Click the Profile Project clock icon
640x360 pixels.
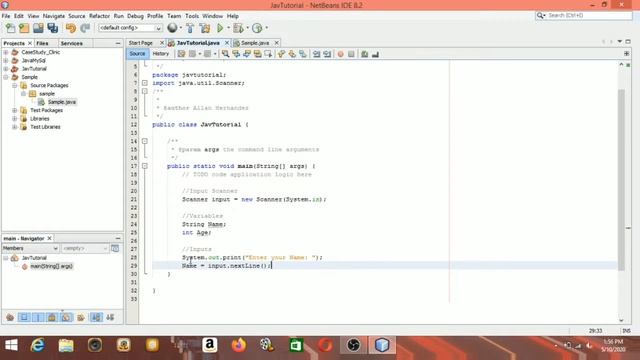[x=257, y=28]
